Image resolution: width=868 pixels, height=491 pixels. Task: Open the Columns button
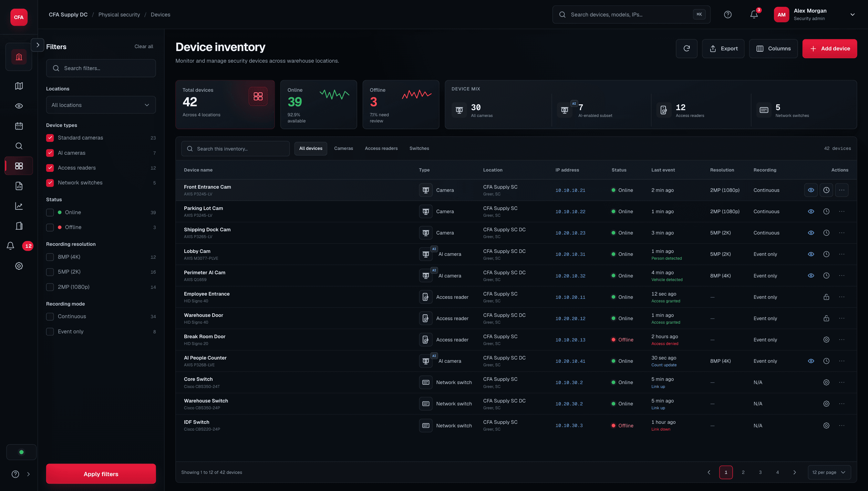pos(773,48)
